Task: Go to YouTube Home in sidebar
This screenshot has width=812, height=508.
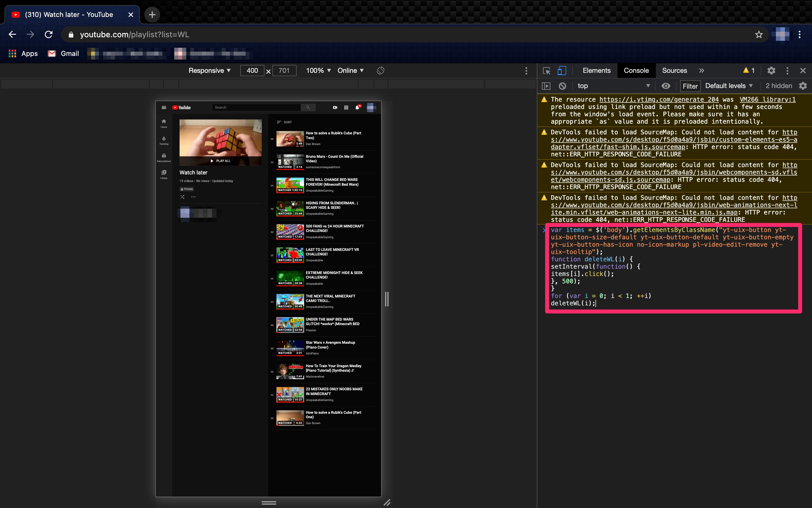Action: click(x=164, y=123)
